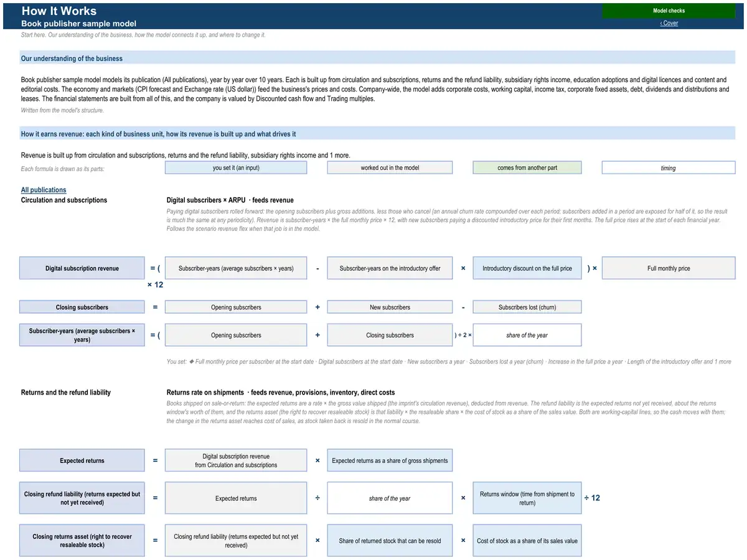This screenshot has width=747, height=560.
Task: Click the Subscribers lost (churn) cell
Action: coord(527,307)
